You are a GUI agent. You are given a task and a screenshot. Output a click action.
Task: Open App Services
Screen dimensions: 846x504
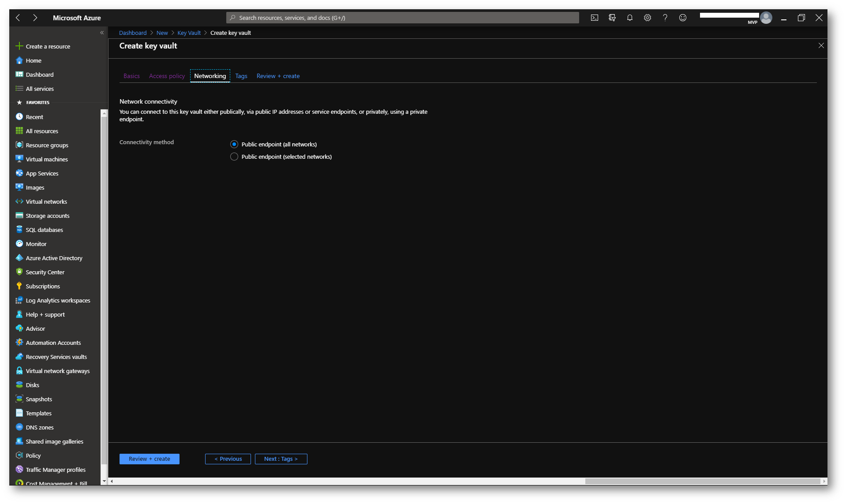pos(41,173)
